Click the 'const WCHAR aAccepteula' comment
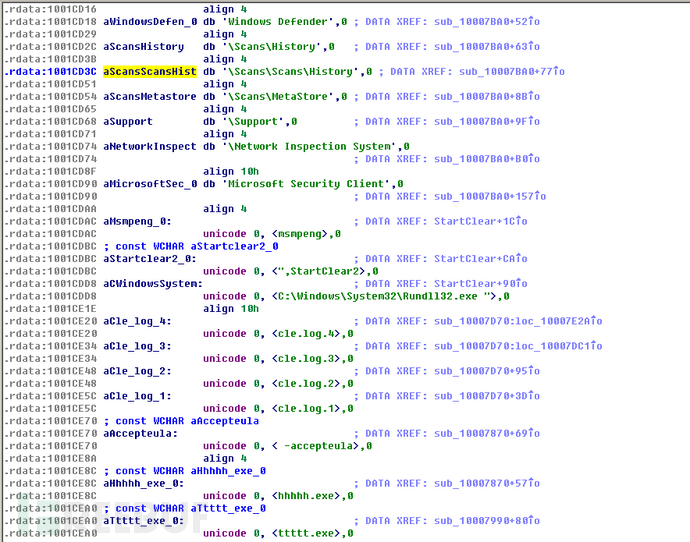 coord(181,421)
